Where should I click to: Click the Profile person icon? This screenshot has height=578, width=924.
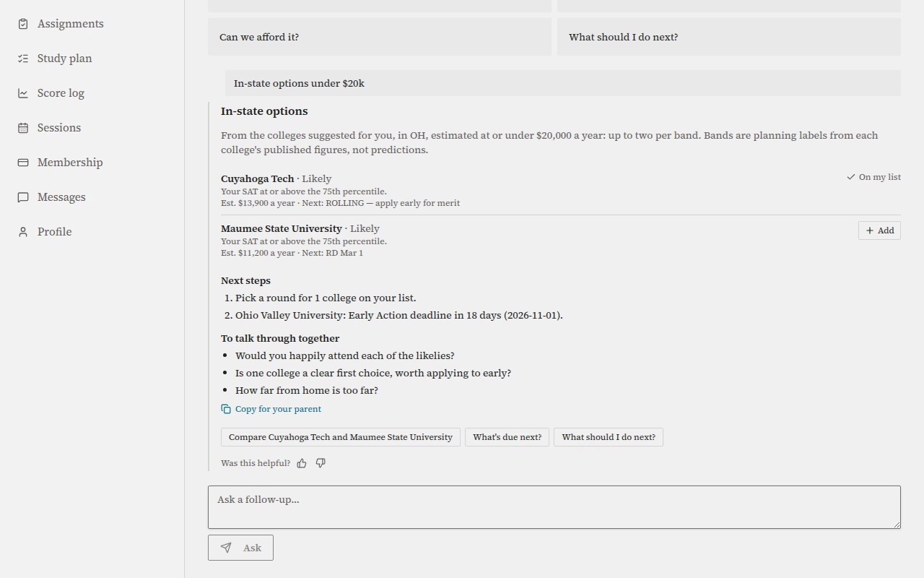[x=23, y=232]
